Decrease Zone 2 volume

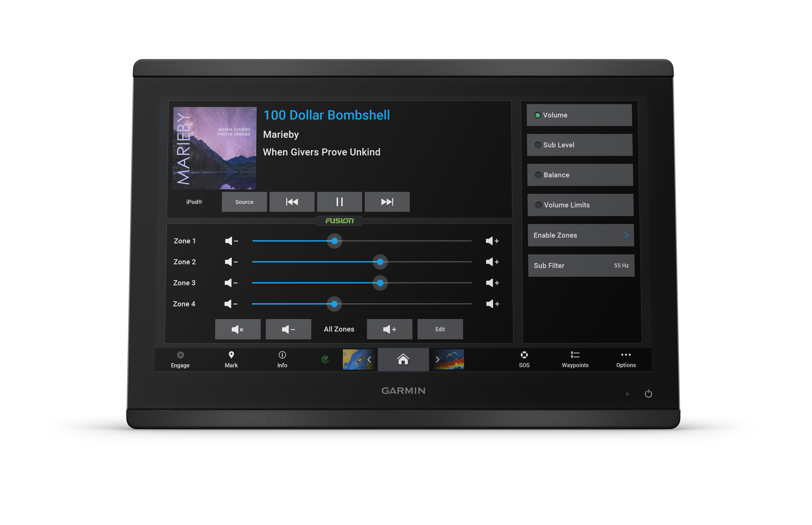231,262
